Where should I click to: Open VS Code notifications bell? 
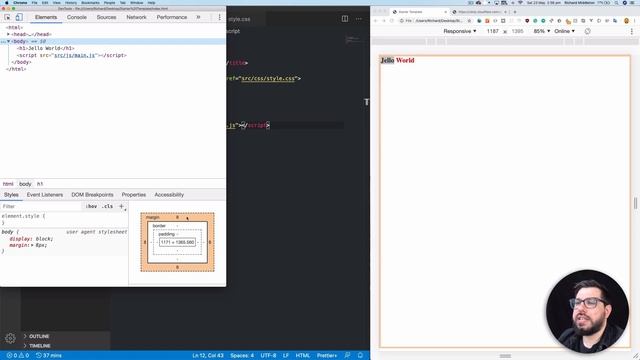360,356
